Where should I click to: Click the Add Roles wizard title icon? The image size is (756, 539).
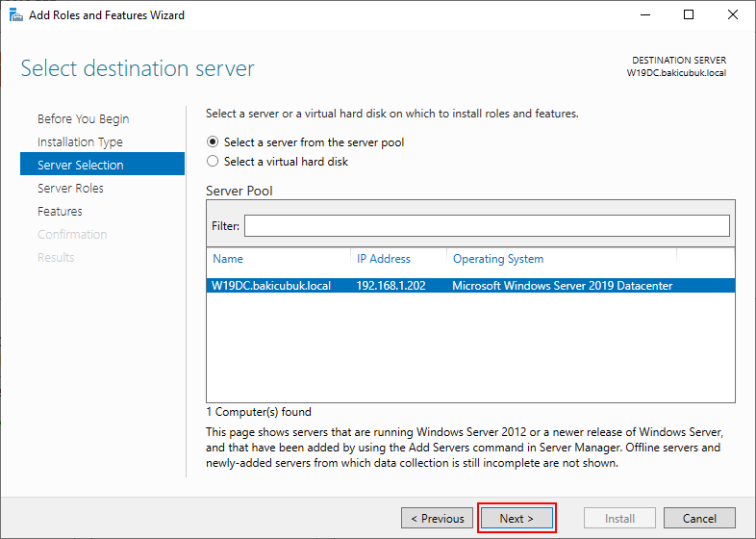tap(16, 15)
